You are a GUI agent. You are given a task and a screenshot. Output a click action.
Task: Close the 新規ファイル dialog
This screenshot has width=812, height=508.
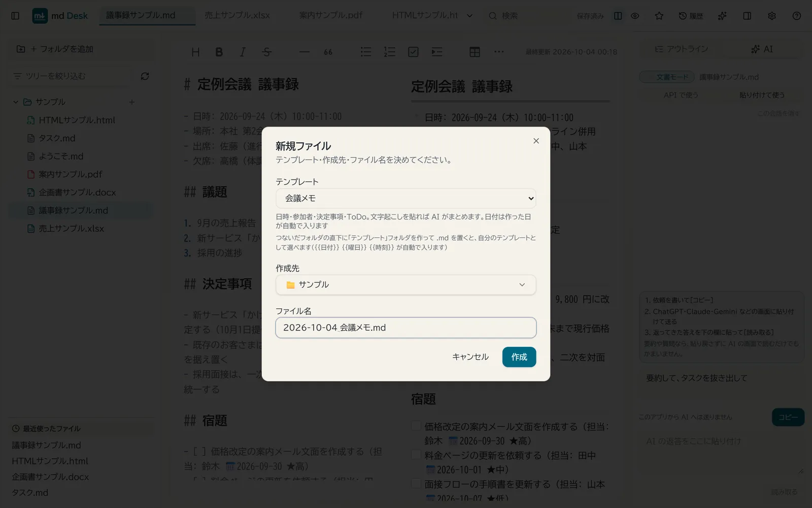(536, 141)
